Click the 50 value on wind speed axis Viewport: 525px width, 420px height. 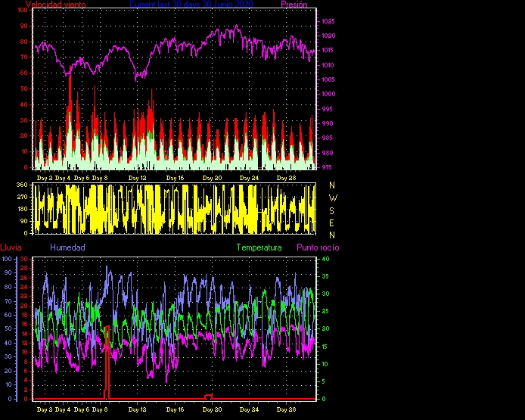coord(24,89)
